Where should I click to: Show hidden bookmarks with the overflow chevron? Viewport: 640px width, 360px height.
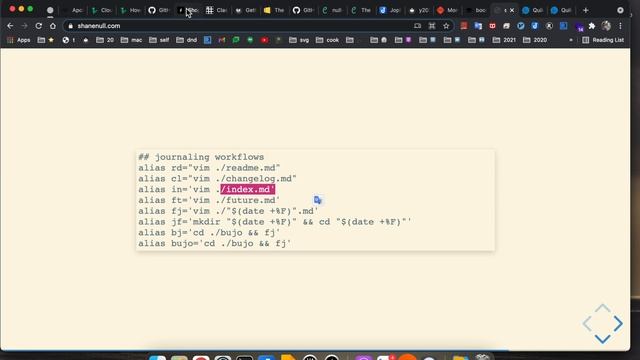click(x=571, y=40)
